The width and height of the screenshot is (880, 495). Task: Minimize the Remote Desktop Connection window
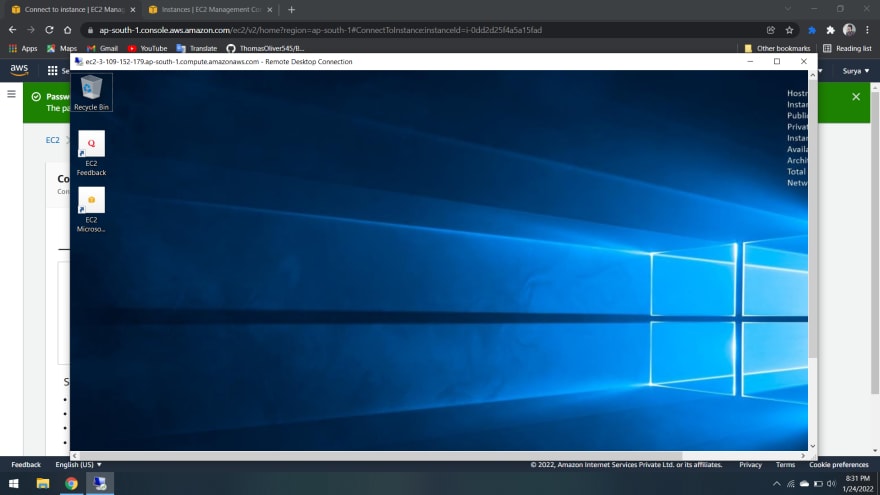(x=750, y=61)
